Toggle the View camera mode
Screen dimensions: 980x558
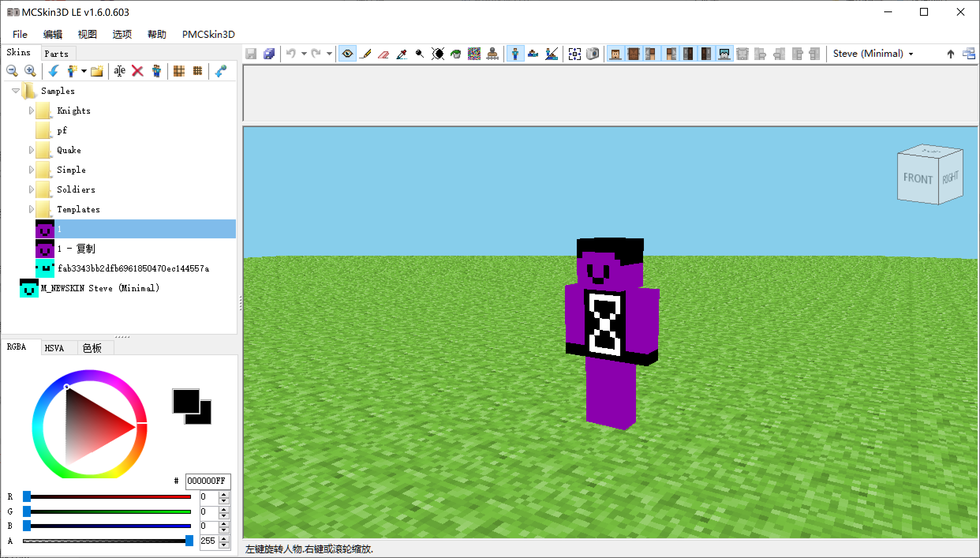347,54
